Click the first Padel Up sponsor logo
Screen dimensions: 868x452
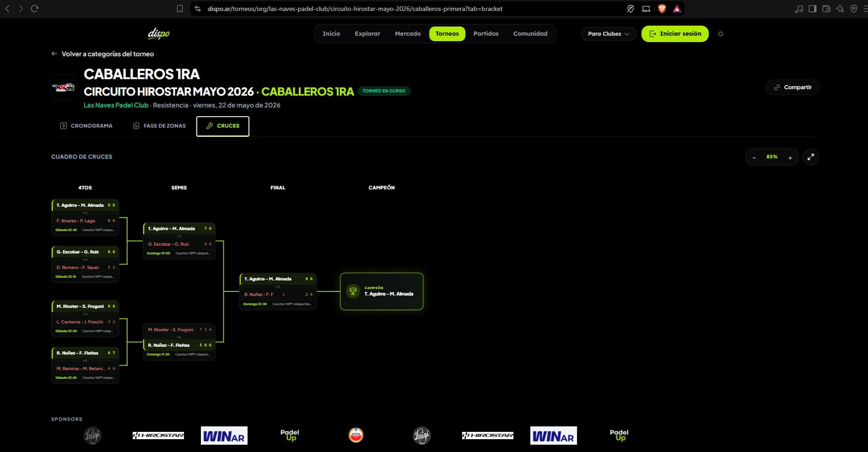click(290, 435)
